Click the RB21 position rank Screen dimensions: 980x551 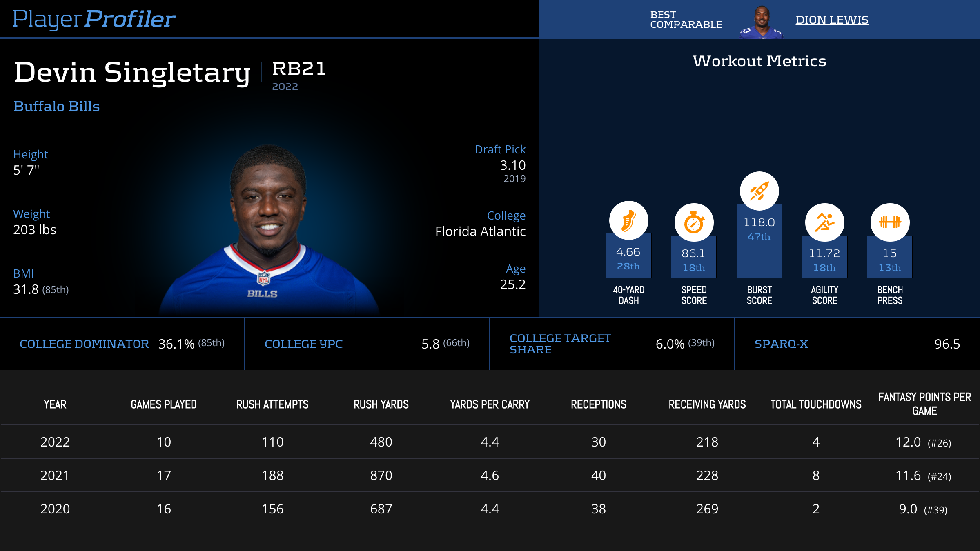299,69
